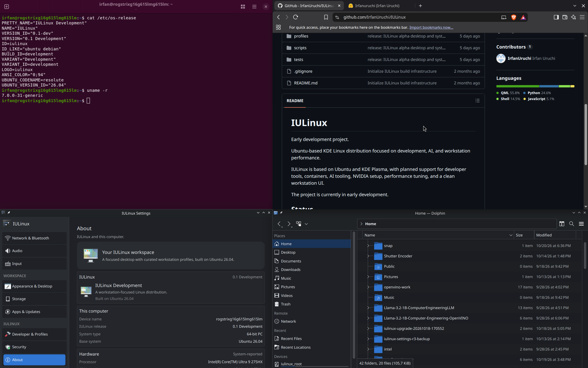Expand the openvino-work folder tree
The height and width of the screenshot is (368, 588).
(368, 287)
